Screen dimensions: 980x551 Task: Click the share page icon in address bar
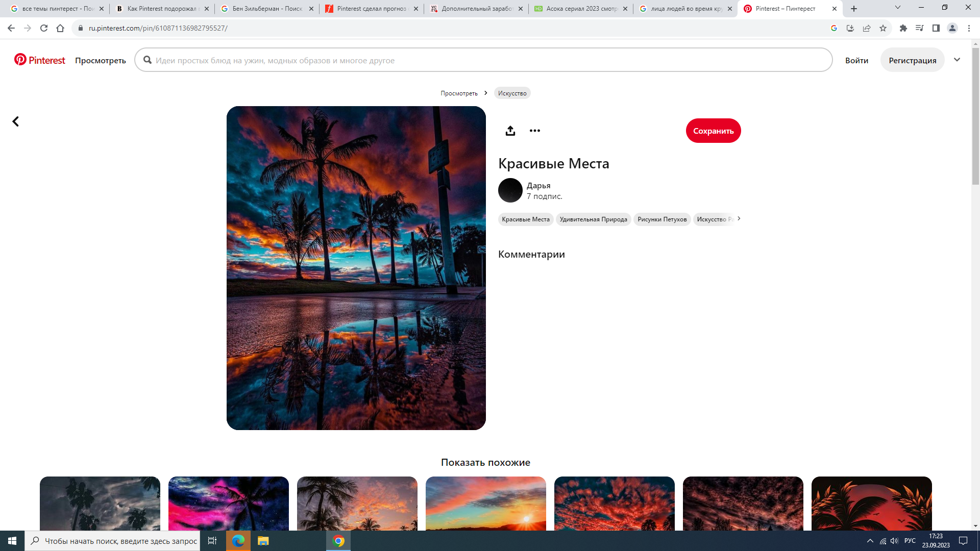coord(867,28)
